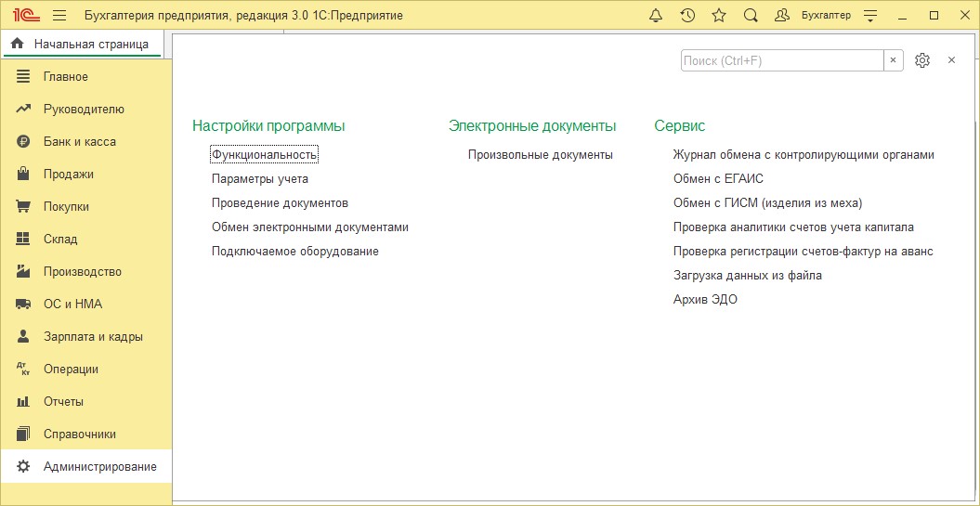Clear the search field with x button
Image resolution: width=980 pixels, height=506 pixels.
click(x=893, y=60)
